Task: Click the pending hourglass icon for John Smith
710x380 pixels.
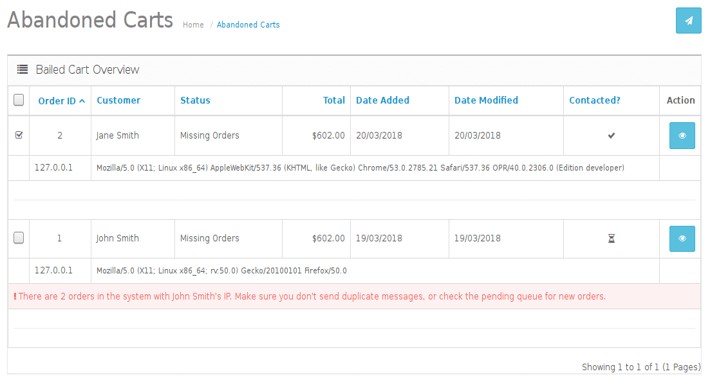Action: 611,239
